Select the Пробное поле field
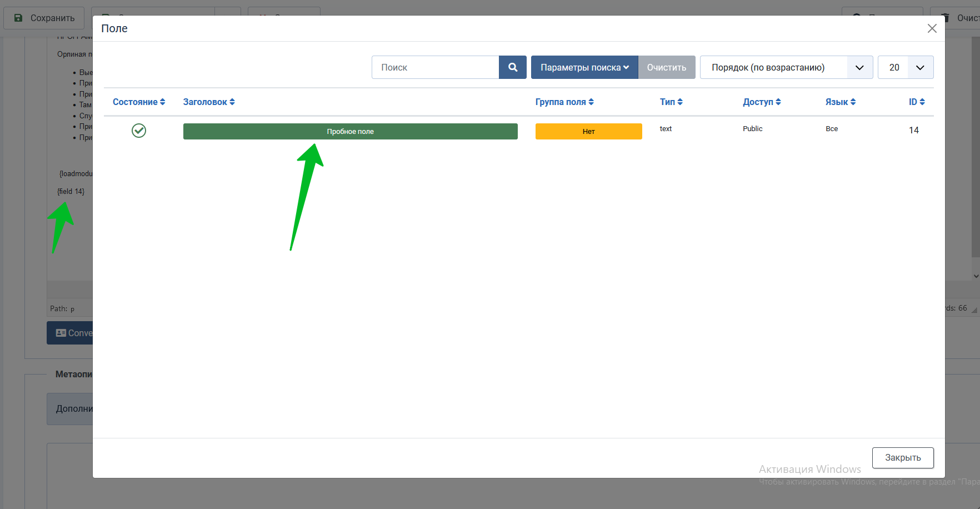980x509 pixels. tap(350, 132)
